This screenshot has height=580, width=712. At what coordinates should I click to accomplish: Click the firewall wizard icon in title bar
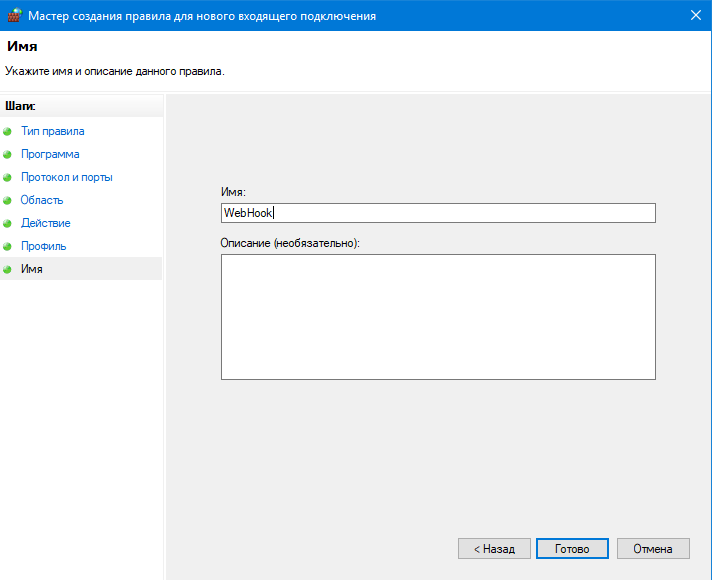[x=14, y=16]
